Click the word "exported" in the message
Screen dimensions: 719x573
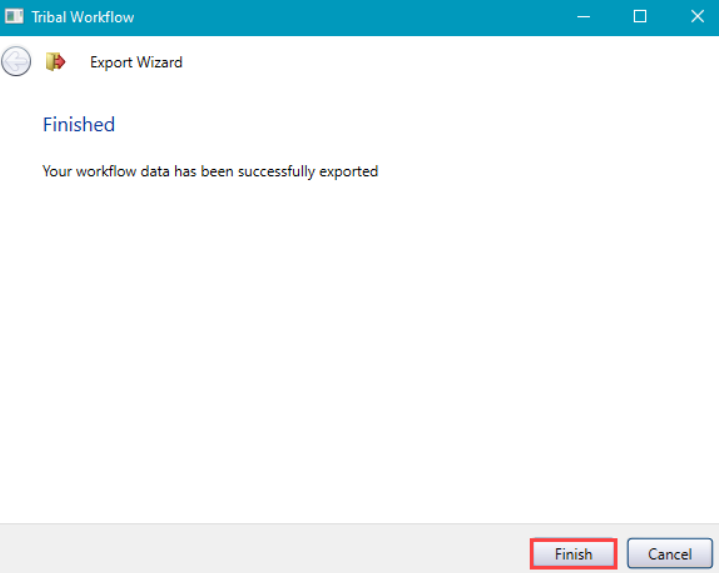348,171
